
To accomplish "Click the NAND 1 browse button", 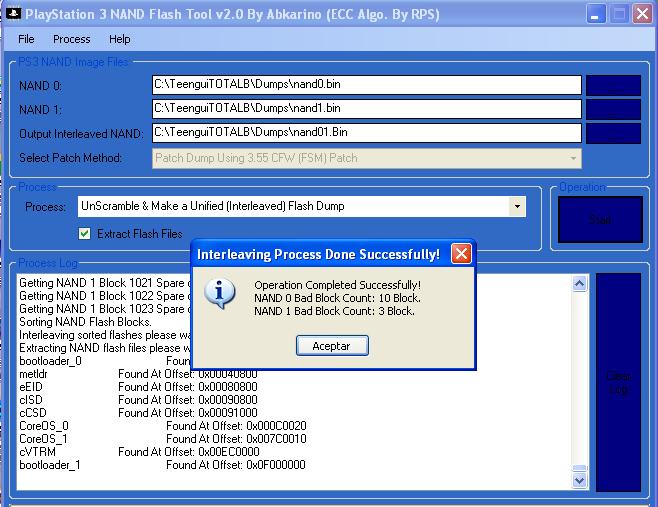I will [613, 109].
